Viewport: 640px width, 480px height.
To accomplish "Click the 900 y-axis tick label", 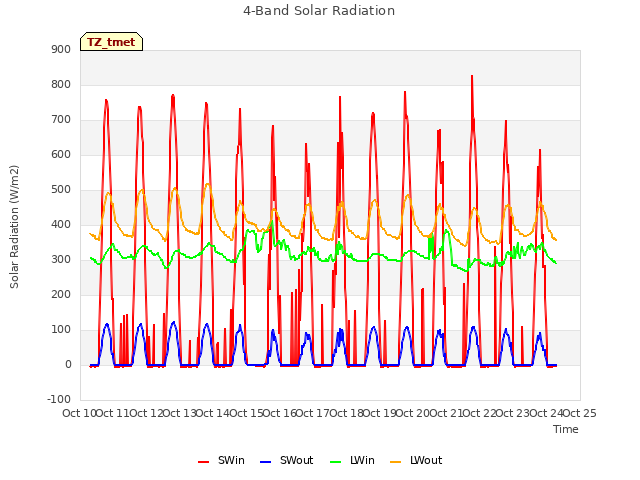I will click(x=61, y=49).
